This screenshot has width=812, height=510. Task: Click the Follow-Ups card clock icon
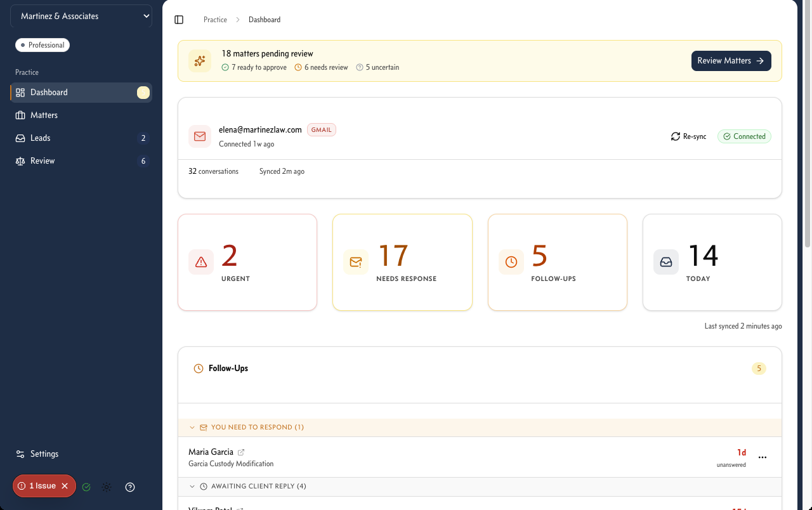(511, 262)
